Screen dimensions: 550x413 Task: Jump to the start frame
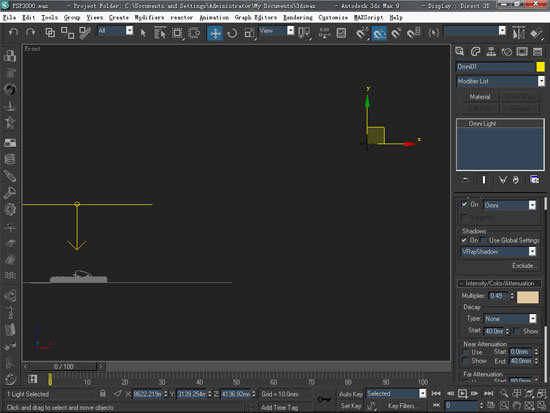pyautogui.click(x=436, y=393)
